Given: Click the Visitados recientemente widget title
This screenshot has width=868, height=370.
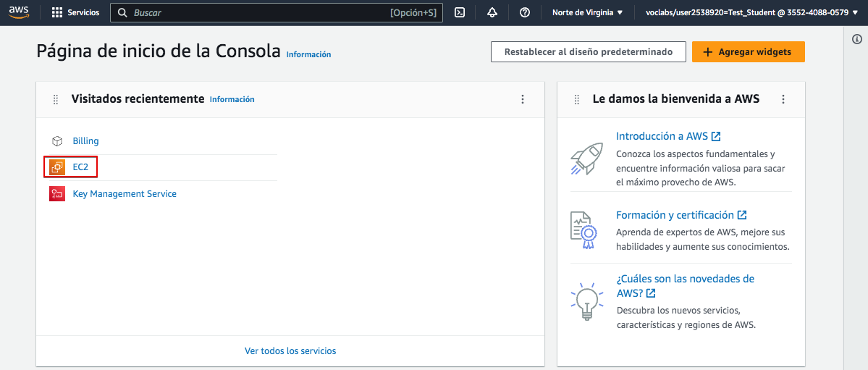Looking at the screenshot, I should tap(138, 99).
